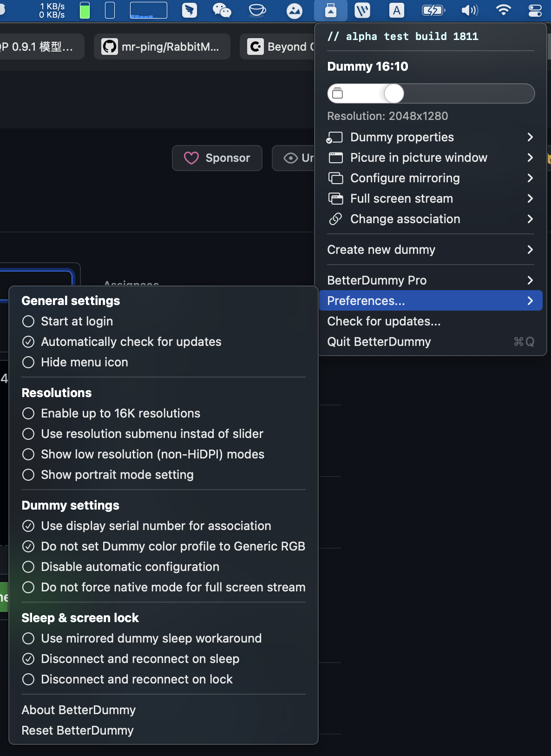Image resolution: width=551 pixels, height=756 pixels.
Task: Open the WeChat menu bar icon
Action: (222, 10)
